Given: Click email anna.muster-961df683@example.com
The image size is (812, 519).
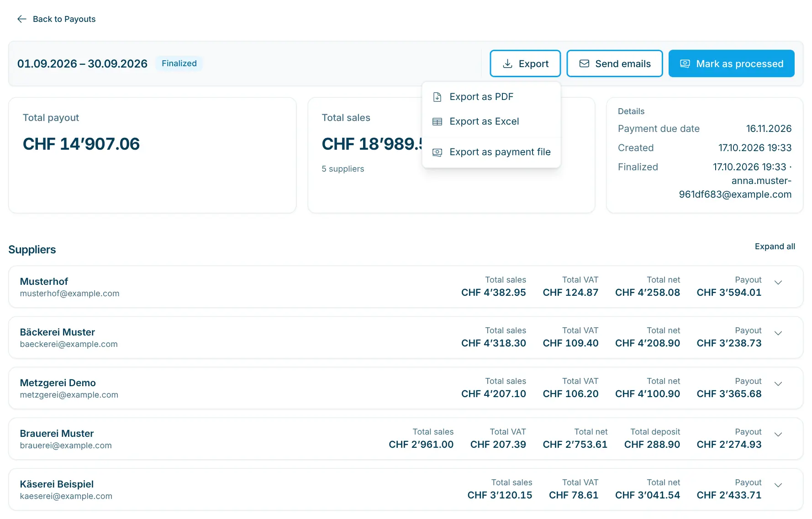Looking at the screenshot, I should pyautogui.click(x=735, y=188).
